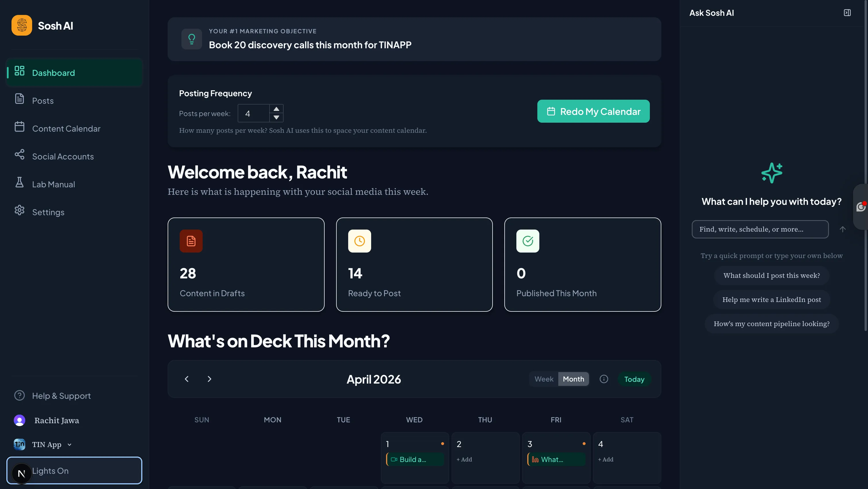Click the Lab Manual flask icon

pyautogui.click(x=20, y=182)
